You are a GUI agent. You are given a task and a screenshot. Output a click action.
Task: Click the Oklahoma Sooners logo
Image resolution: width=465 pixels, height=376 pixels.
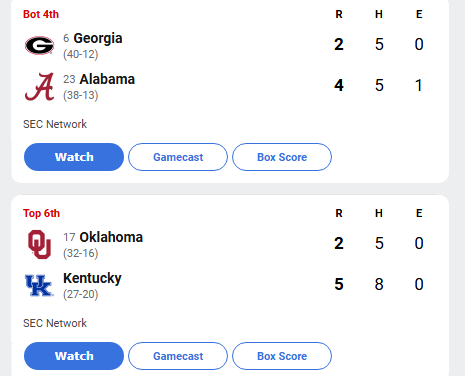coord(39,244)
